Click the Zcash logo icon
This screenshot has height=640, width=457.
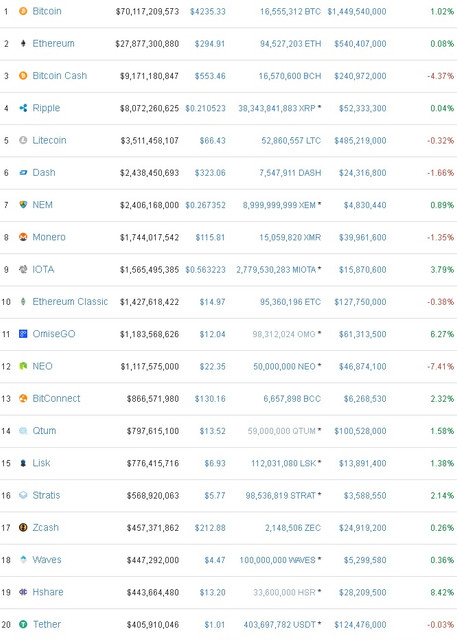23,527
